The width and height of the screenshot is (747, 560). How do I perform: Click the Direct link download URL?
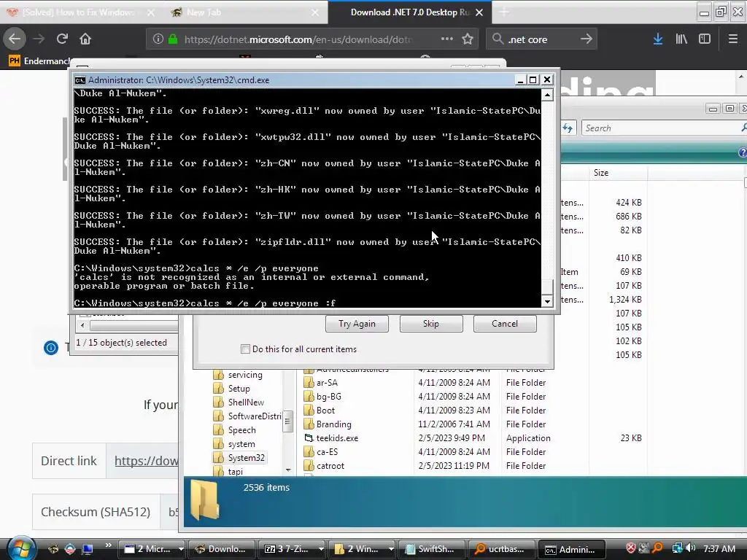146,461
